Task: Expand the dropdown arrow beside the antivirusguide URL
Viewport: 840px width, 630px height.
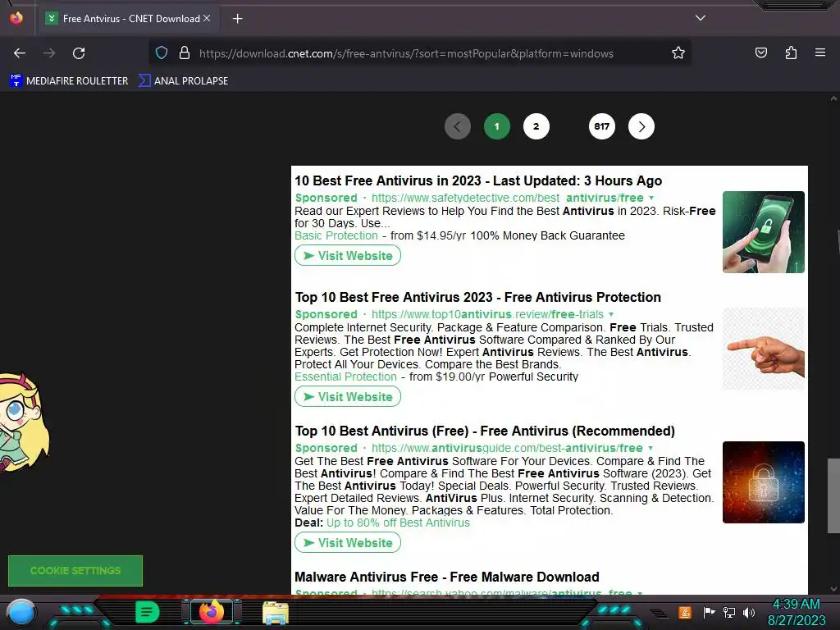Action: 651,449
